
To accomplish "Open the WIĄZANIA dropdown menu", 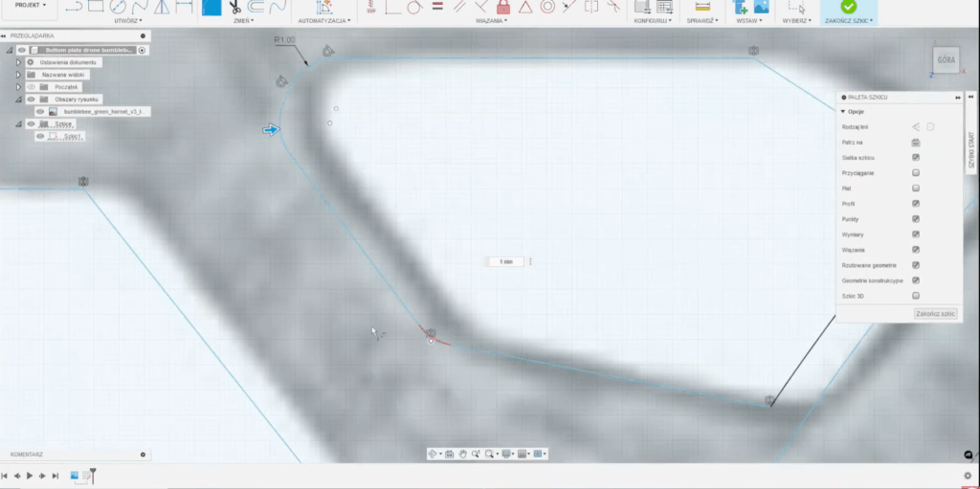I will point(490,20).
